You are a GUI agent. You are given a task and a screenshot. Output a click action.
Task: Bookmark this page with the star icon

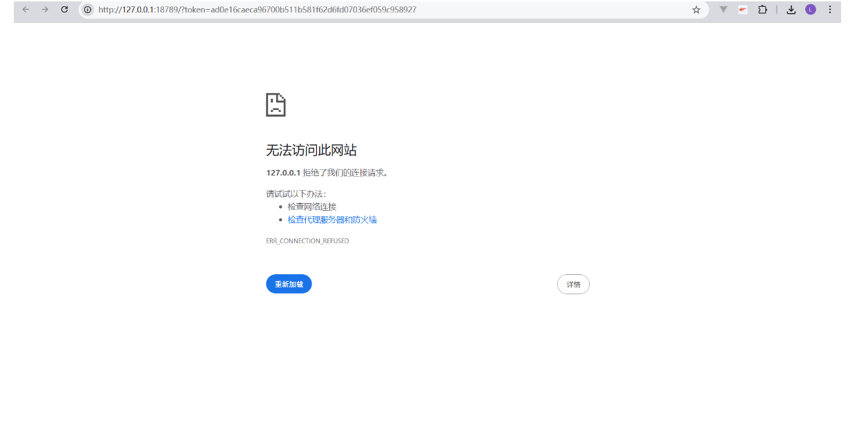(696, 10)
